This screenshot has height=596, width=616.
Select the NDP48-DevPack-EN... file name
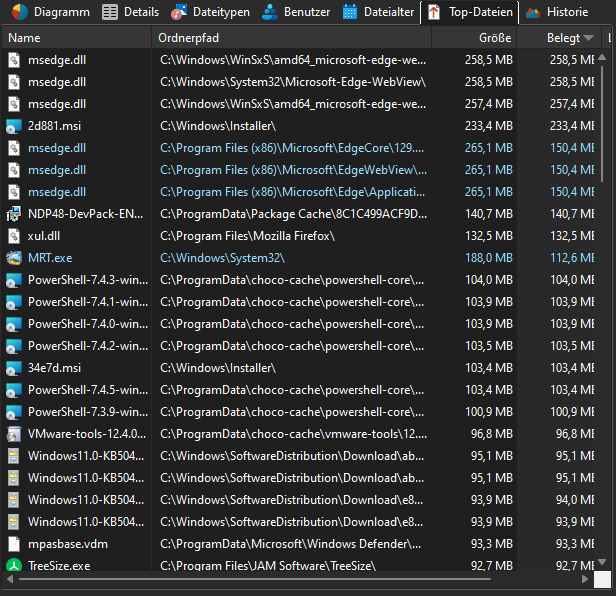[x=85, y=214]
